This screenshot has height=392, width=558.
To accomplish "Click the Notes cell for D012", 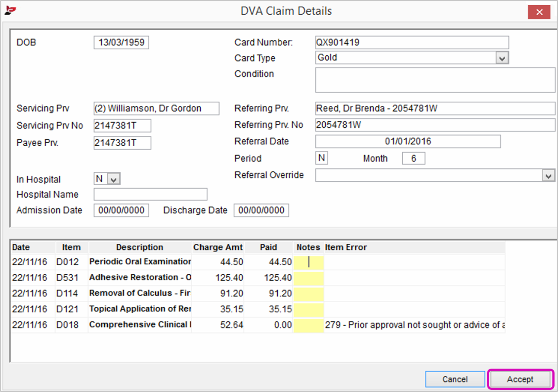I will pos(308,262).
